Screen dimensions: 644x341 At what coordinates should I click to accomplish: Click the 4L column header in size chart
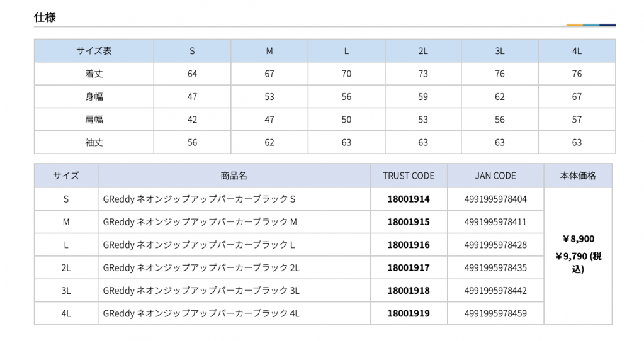point(577,51)
